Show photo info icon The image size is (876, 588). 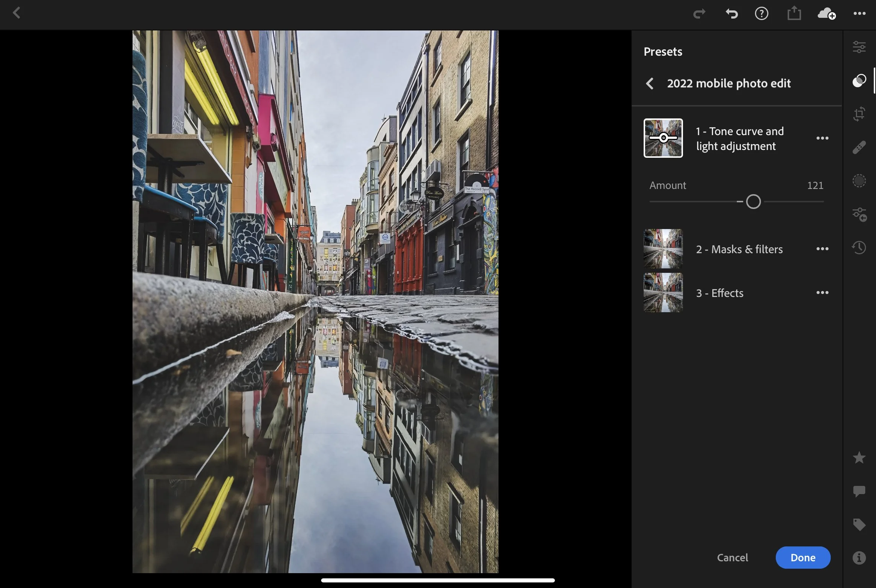coord(859,558)
